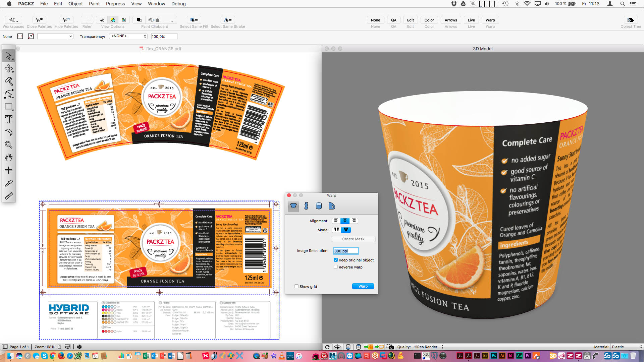
Task: Choose the half-dome warp shape icon
Action: pyautogui.click(x=331, y=206)
